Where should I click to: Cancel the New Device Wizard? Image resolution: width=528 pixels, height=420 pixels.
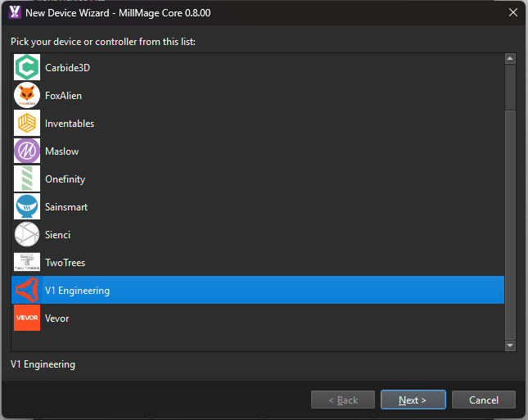tap(484, 400)
